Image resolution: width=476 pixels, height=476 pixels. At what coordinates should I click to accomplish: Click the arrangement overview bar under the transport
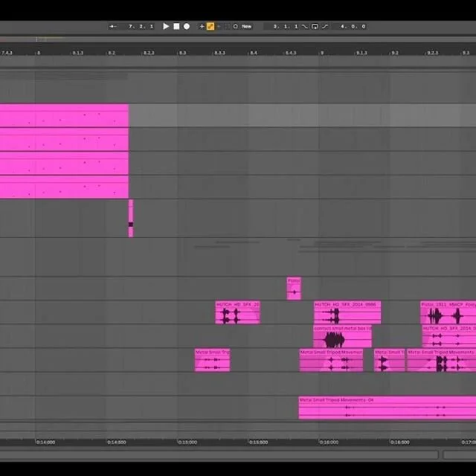(x=238, y=39)
